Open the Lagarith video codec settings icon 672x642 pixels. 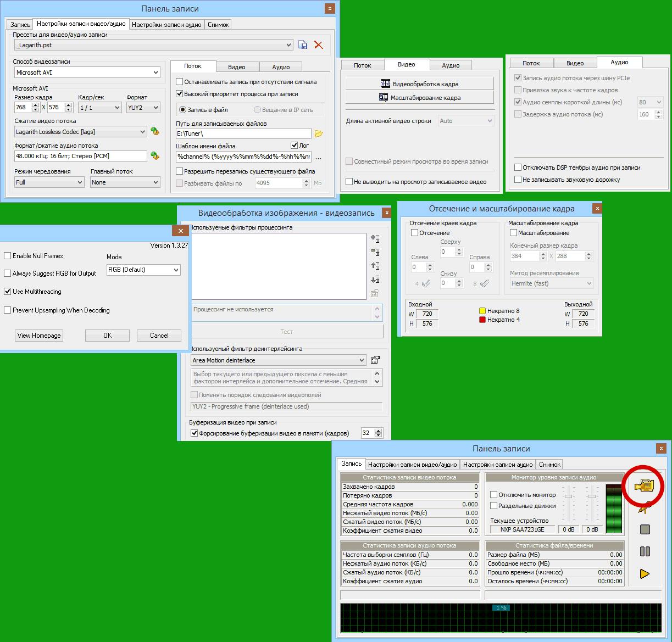(155, 132)
